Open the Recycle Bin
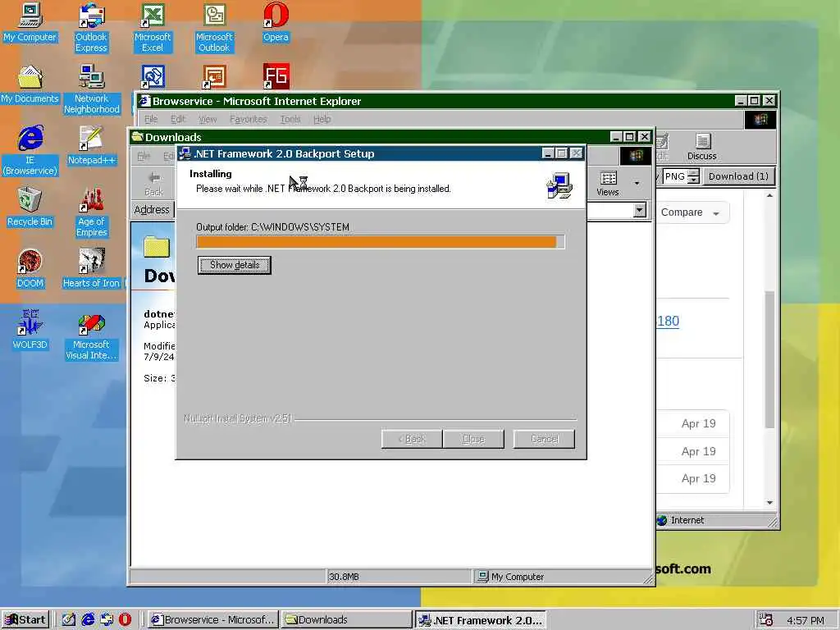The height and width of the screenshot is (630, 840). pos(30,208)
